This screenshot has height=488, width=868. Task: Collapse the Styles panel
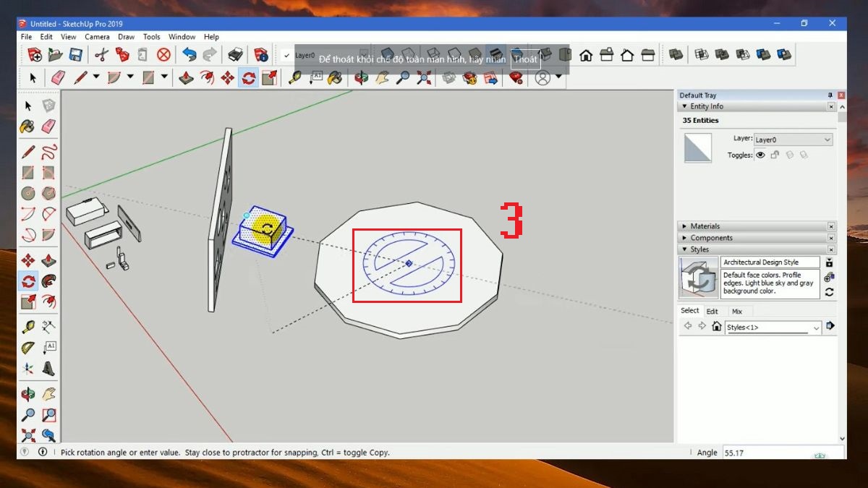pyautogui.click(x=757, y=249)
